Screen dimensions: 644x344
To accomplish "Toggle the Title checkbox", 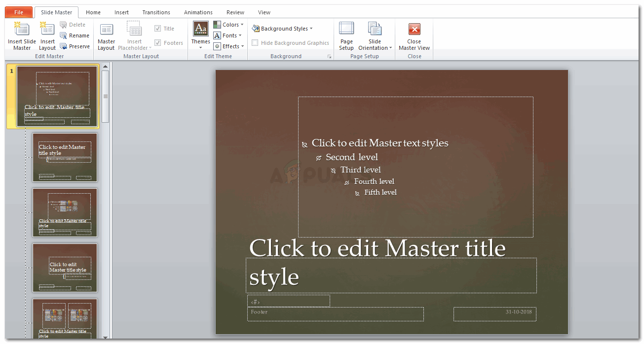I will coord(158,29).
